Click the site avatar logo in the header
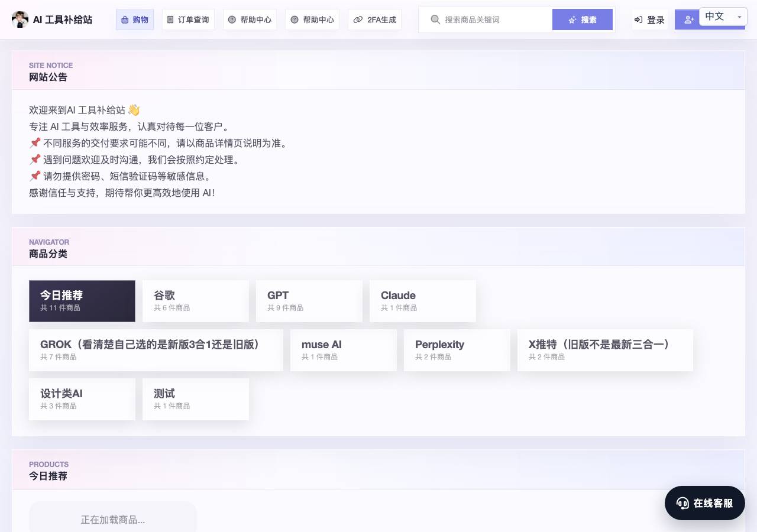 click(20, 20)
